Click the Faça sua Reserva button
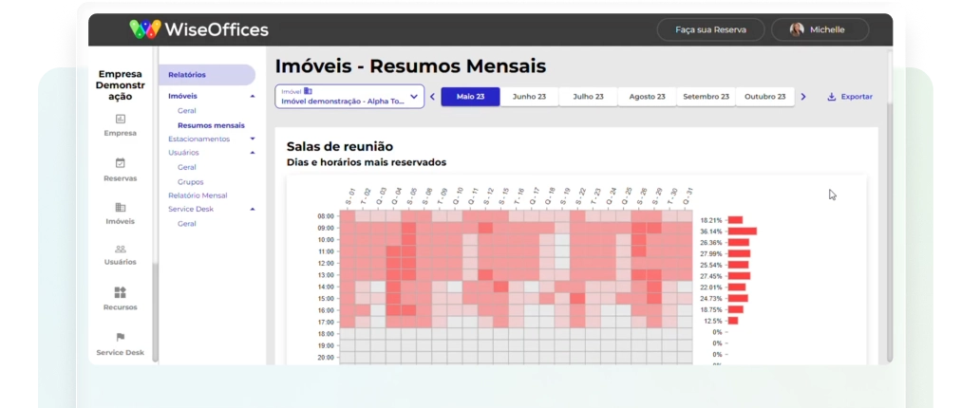980x408 pixels. 710,29
